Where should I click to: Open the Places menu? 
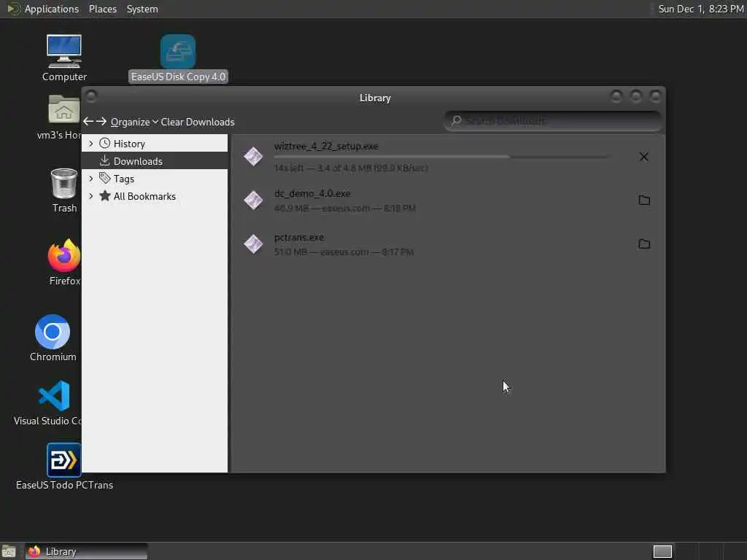click(x=102, y=9)
